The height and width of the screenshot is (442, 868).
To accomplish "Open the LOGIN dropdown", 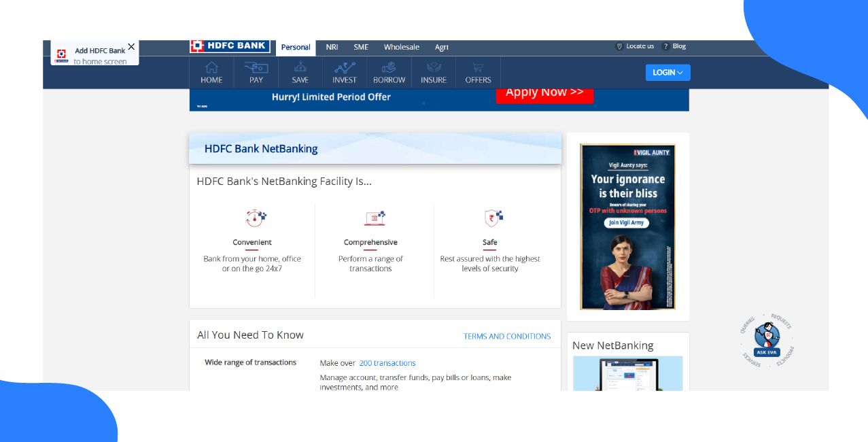I will [667, 72].
